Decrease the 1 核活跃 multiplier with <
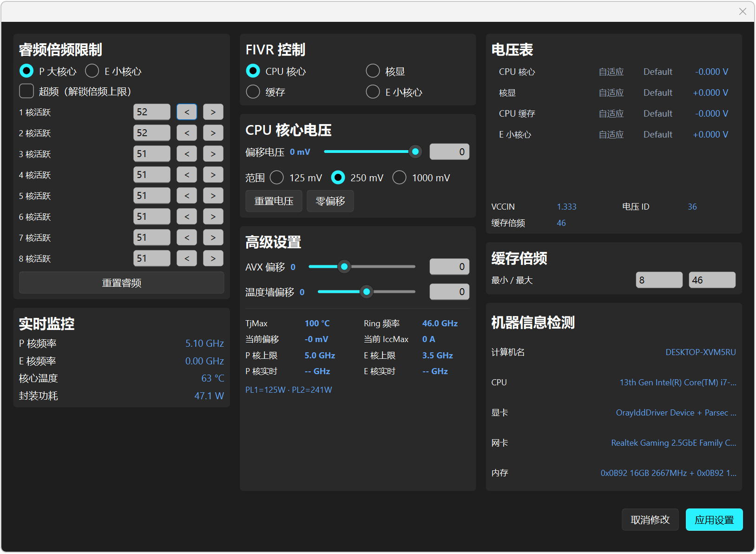Screen dimensions: 756x554 click(x=187, y=112)
